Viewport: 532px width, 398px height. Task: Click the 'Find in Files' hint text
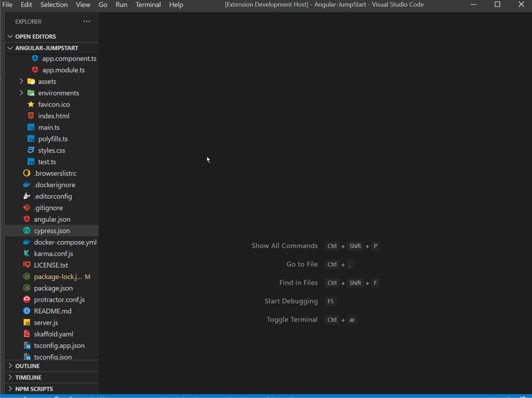pyautogui.click(x=298, y=282)
